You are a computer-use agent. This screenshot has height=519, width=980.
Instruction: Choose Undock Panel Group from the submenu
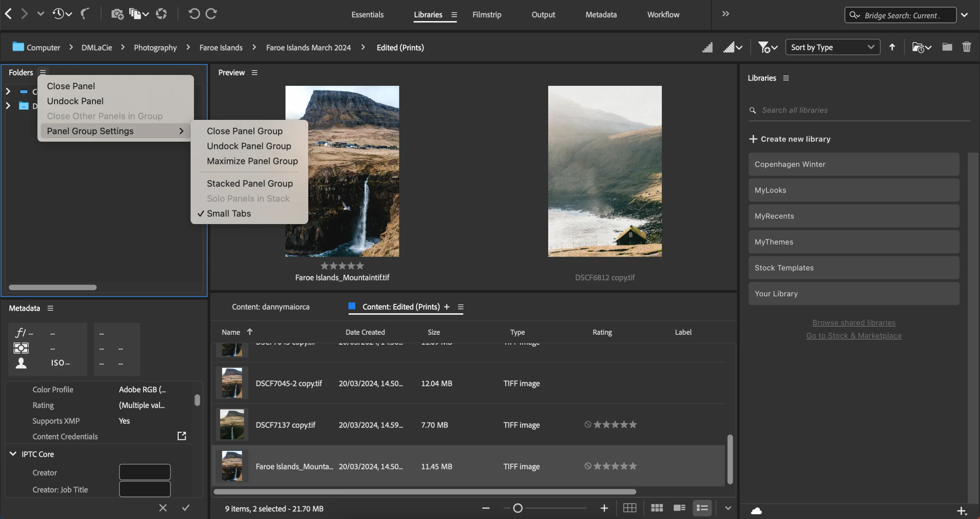tap(249, 146)
